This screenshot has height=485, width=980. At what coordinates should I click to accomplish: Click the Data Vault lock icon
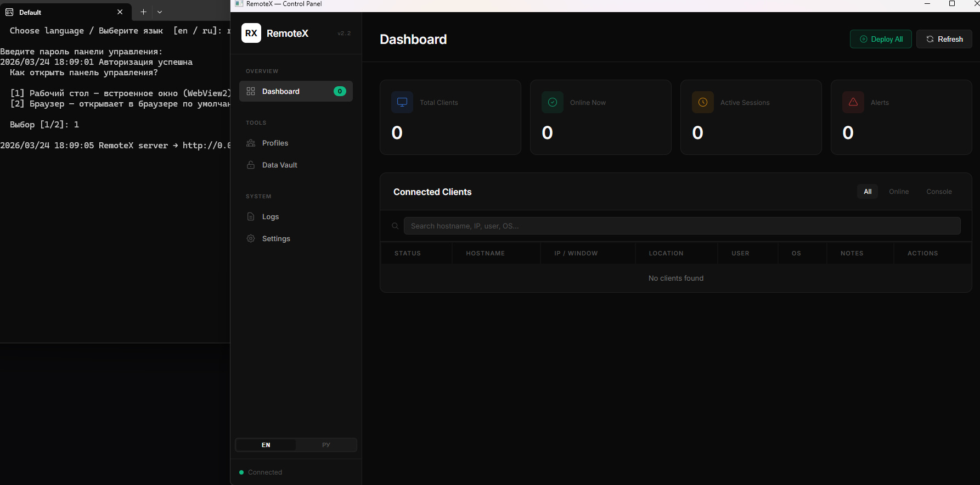coord(251,165)
